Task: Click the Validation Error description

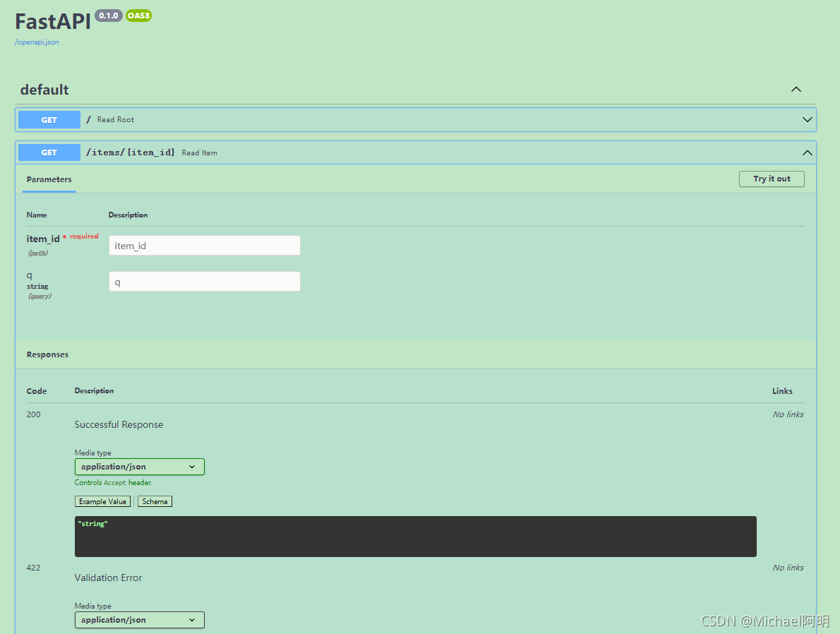Action: coord(108,578)
